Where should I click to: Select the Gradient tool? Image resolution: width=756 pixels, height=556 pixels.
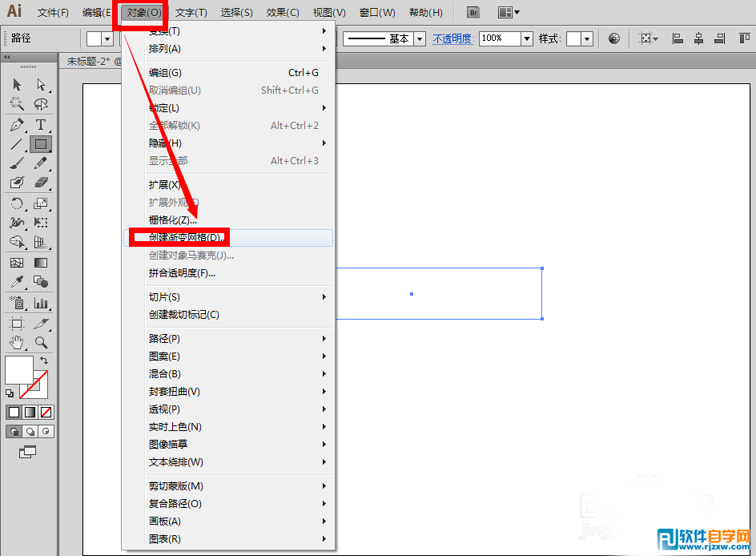tap(41, 263)
